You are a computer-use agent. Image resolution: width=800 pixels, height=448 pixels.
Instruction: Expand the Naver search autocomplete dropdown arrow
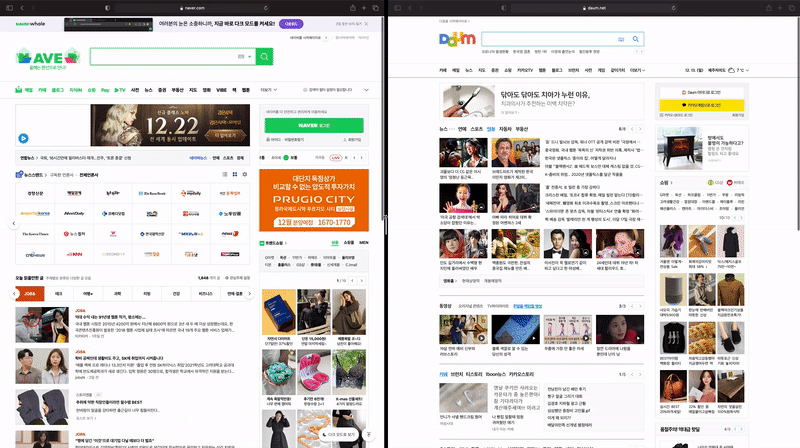[249, 57]
